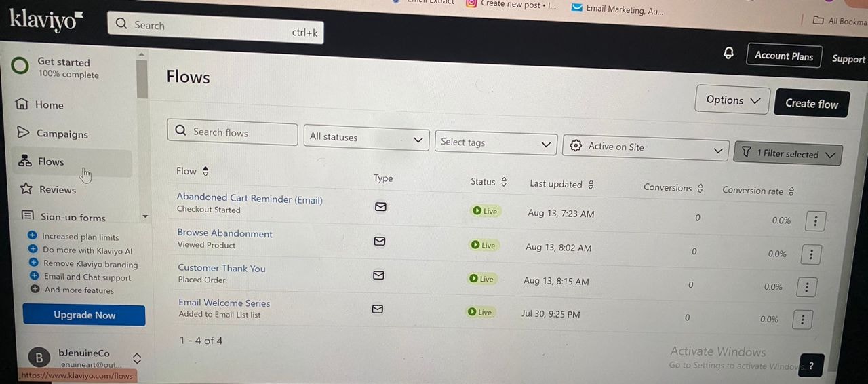Open the Select tags dropdown

[496, 143]
